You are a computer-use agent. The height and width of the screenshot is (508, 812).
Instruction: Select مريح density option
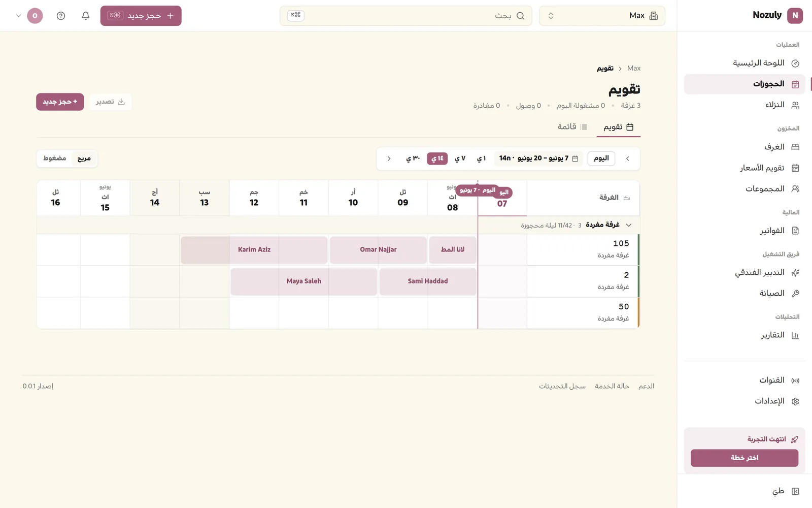click(84, 158)
